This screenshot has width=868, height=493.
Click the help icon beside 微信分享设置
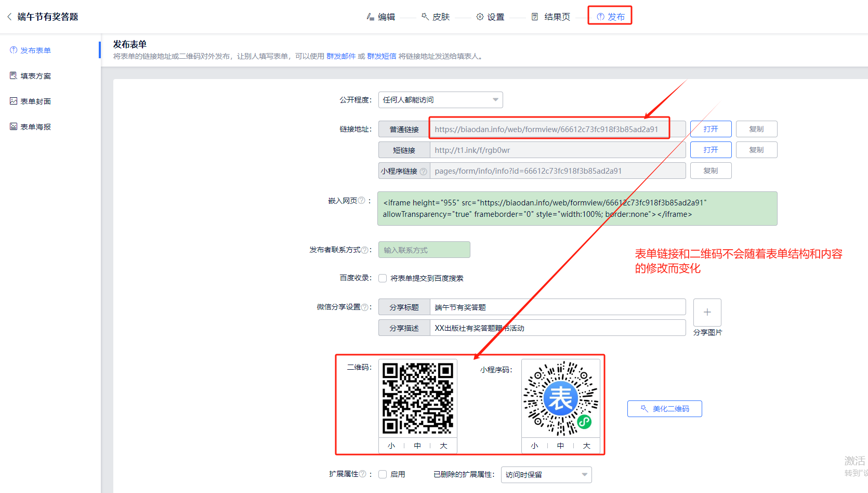[365, 307]
